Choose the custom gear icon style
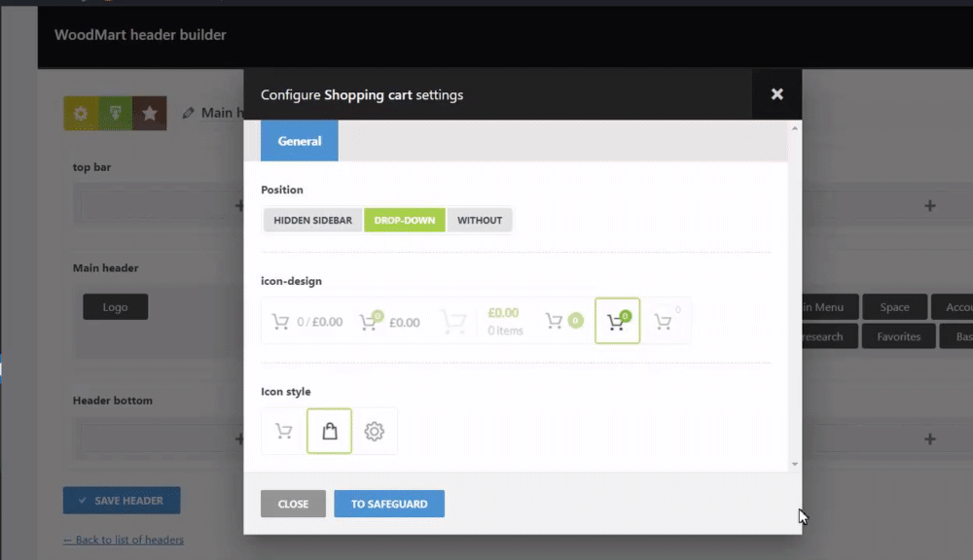Image resolution: width=973 pixels, height=560 pixels. coord(375,431)
